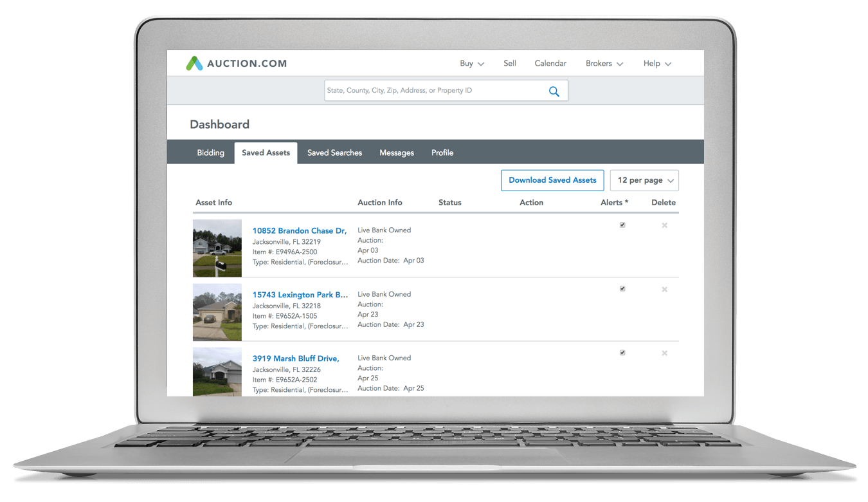Delete the 15743 Lexington Park asset
This screenshot has width=868, height=502.
coord(664,290)
